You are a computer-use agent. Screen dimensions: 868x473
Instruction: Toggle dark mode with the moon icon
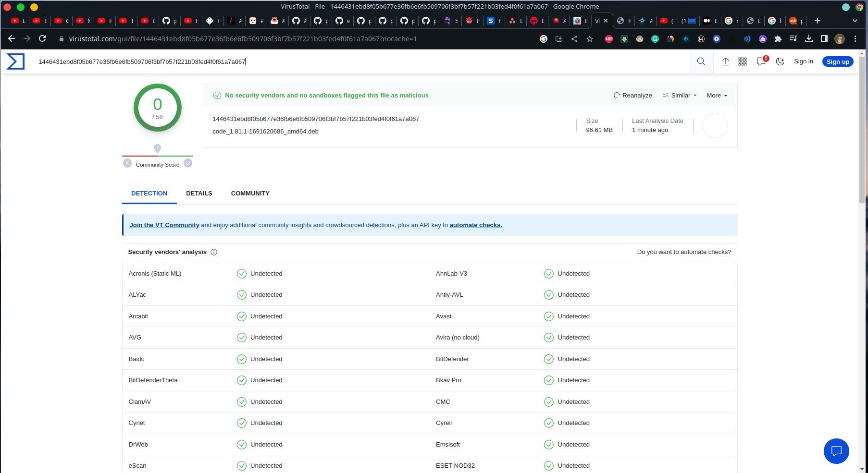coord(780,61)
